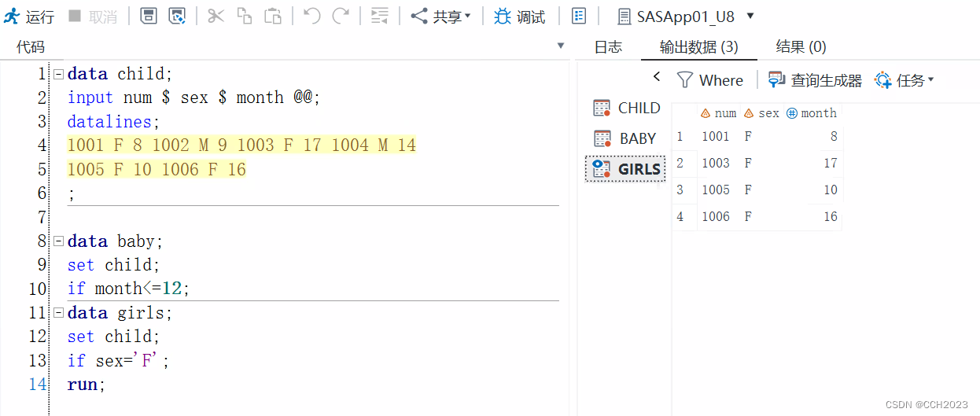Click month value 17 in row 2

(831, 164)
